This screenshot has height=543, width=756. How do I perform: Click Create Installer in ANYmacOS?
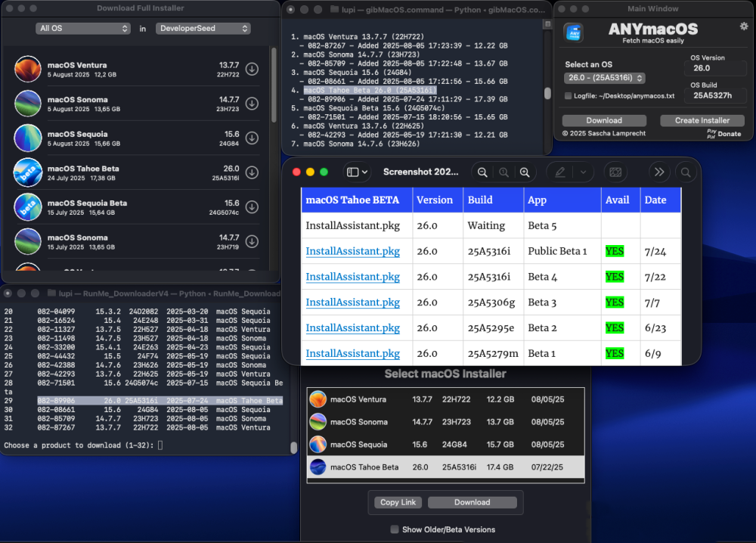(702, 120)
